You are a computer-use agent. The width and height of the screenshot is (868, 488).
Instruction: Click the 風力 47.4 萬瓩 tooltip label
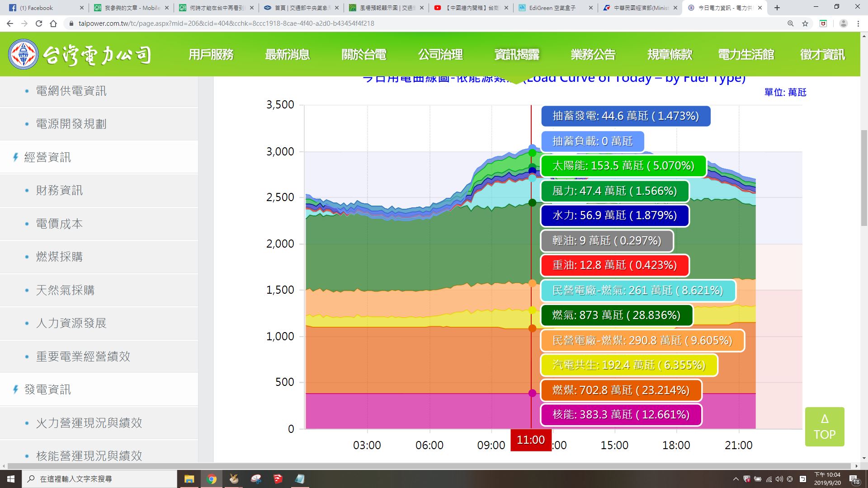click(614, 191)
